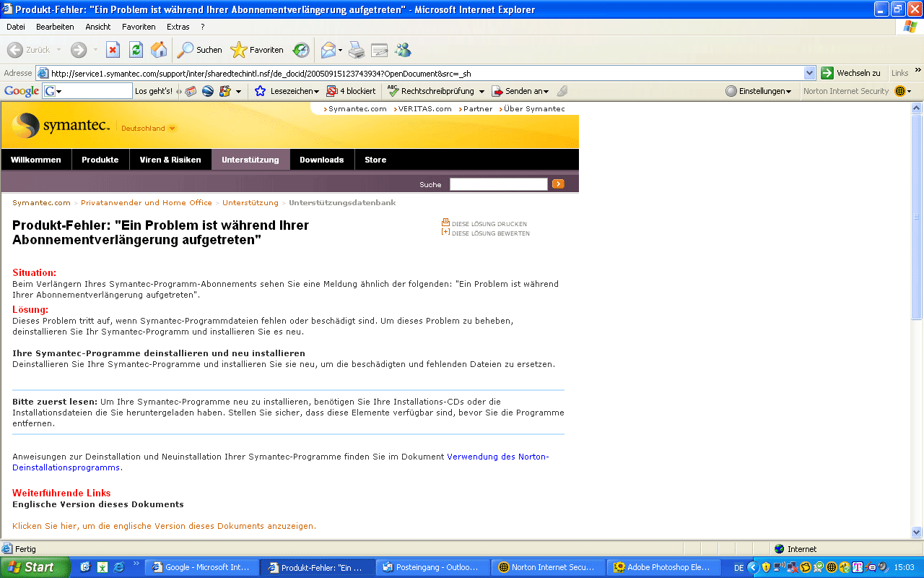Open the Extras menu
Viewport: 924px width, 578px height.
tap(178, 27)
